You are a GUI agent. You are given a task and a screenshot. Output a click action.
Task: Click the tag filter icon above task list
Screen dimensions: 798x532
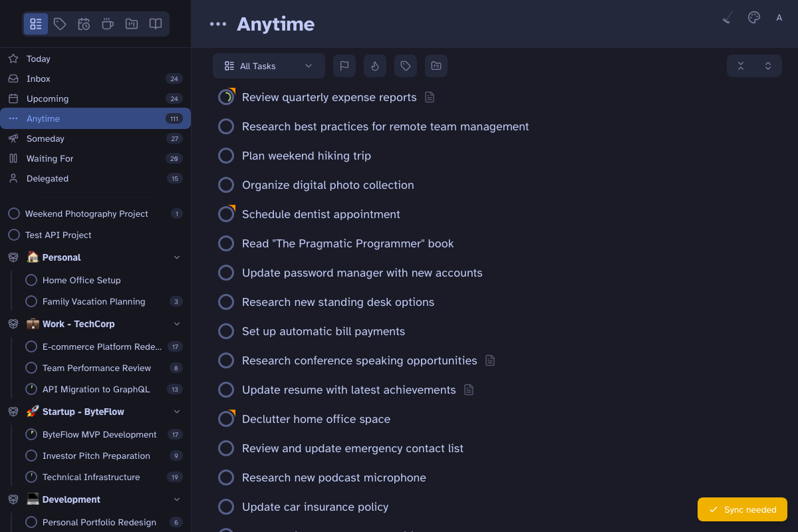point(406,66)
